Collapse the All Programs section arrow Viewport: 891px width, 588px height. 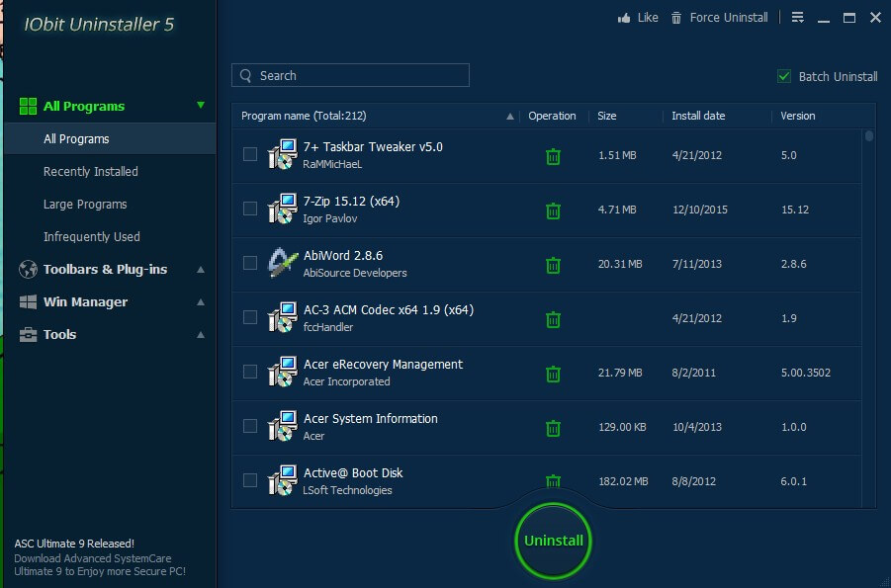(201, 105)
